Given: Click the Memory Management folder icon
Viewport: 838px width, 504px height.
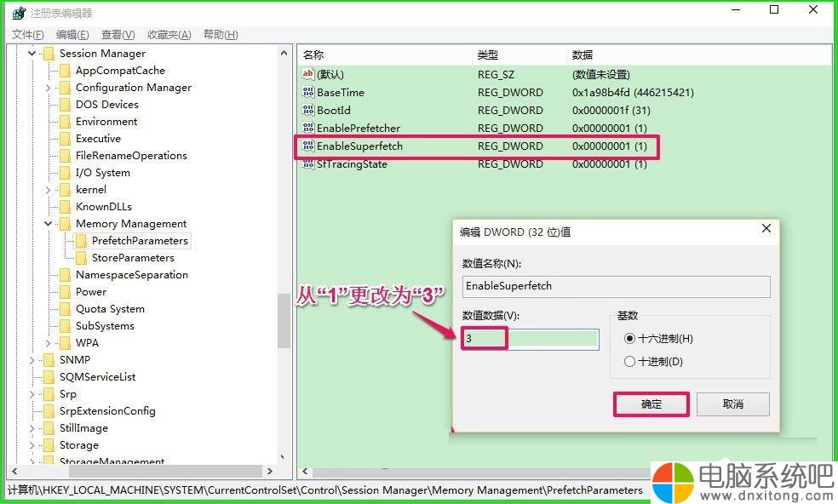Looking at the screenshot, I should (65, 223).
